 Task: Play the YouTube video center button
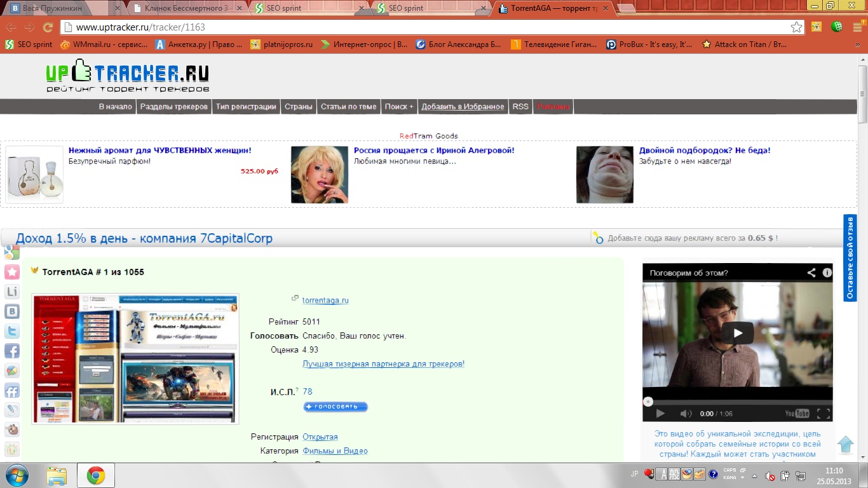coord(738,333)
